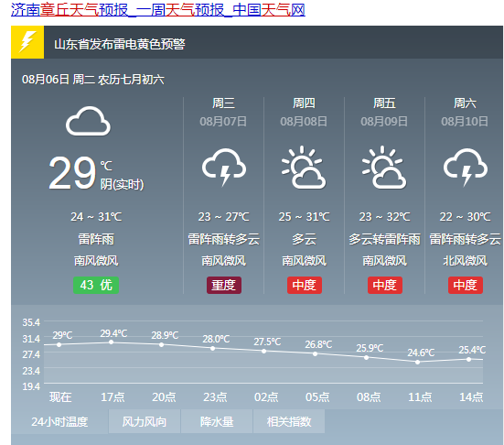Open the 济南章丘天气预报 title link
Viewport: 504px width, 445px height.
pyautogui.click(x=158, y=10)
